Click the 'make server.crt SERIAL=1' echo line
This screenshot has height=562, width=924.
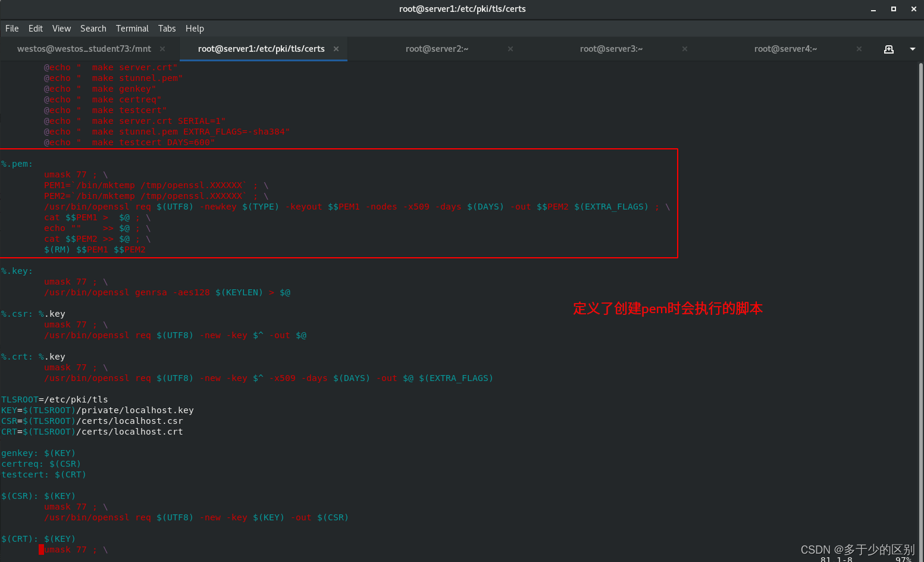[135, 121]
